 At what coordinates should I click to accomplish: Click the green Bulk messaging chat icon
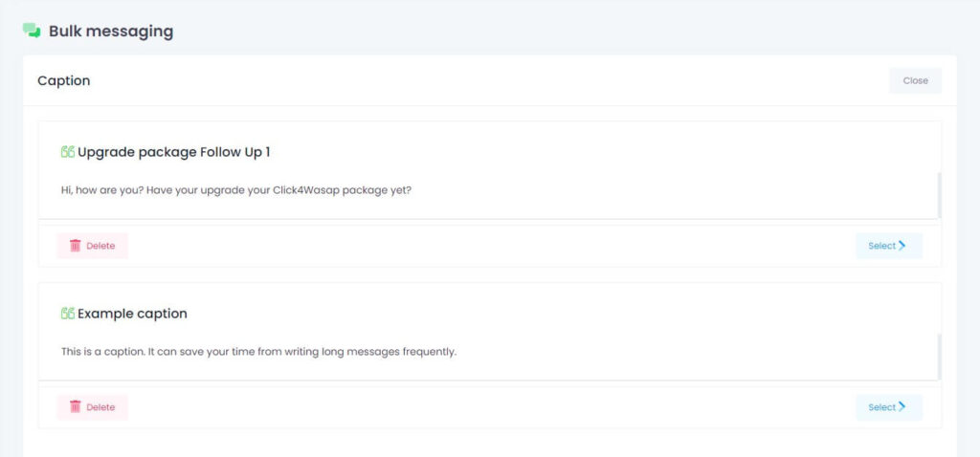point(32,31)
